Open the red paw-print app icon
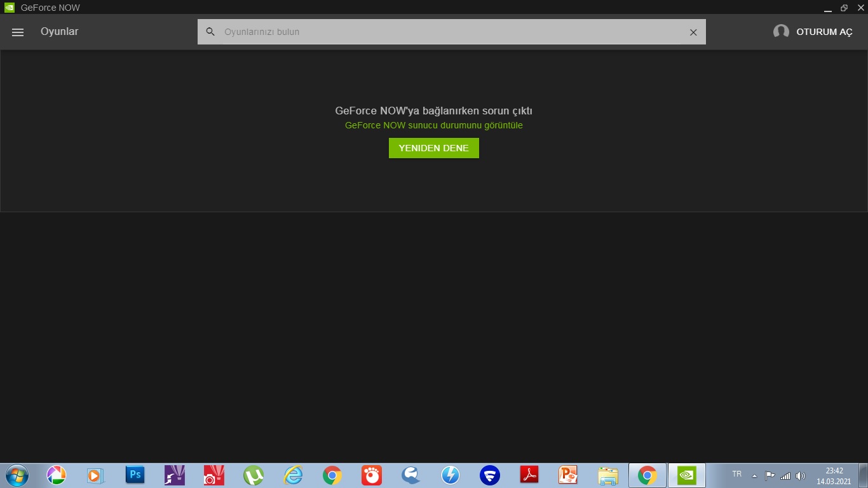 (x=372, y=475)
